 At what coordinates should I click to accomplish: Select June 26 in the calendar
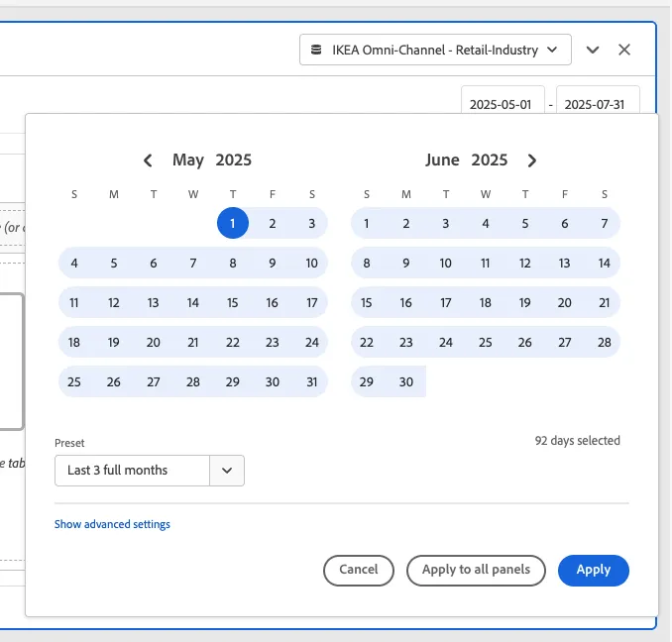pos(525,342)
